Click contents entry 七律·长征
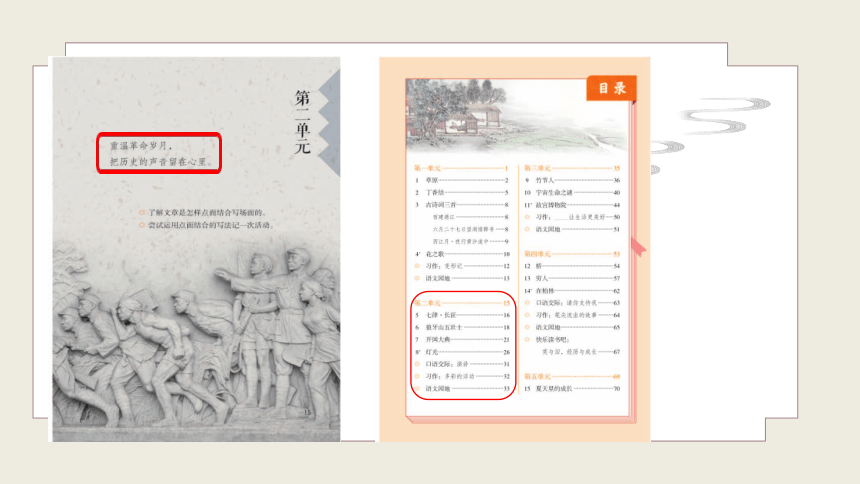 tap(462, 315)
